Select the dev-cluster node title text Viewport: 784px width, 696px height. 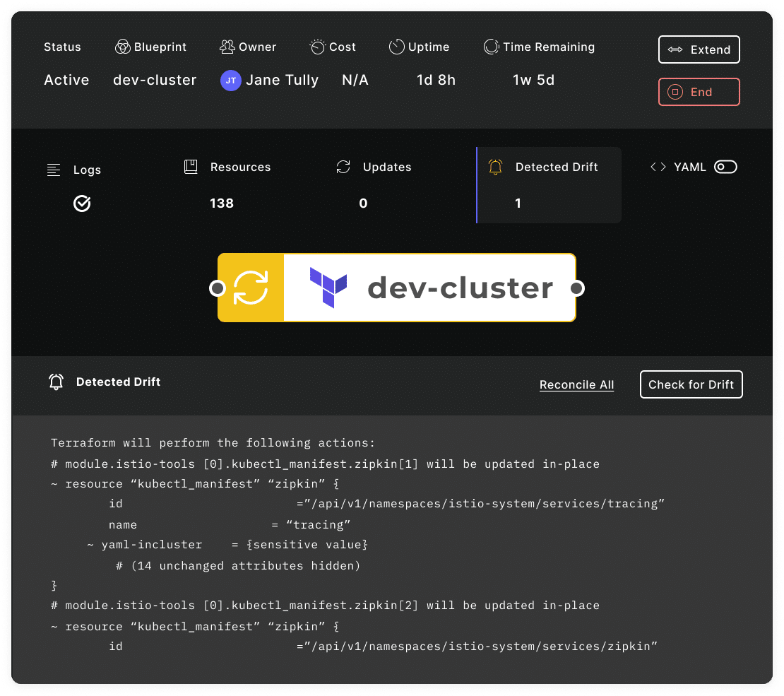460,288
